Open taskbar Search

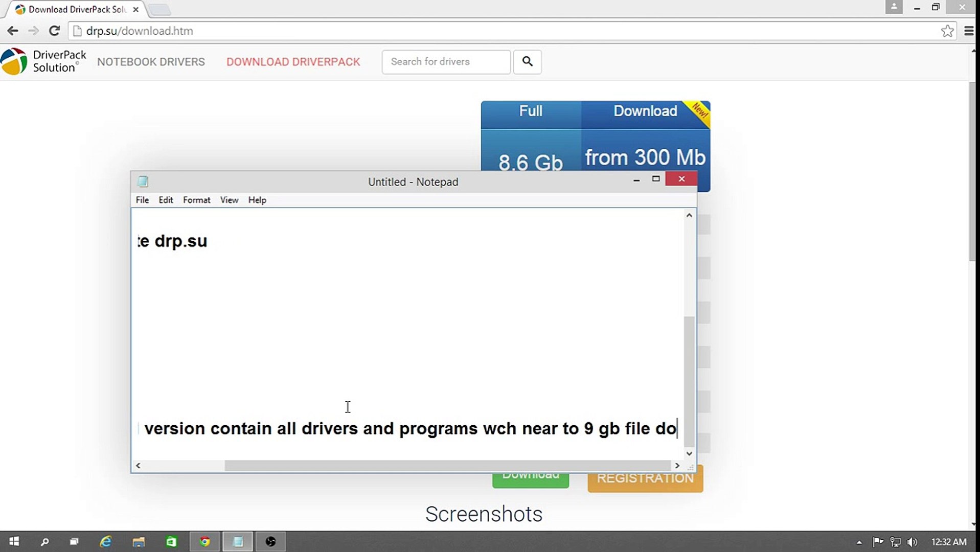[44, 541]
